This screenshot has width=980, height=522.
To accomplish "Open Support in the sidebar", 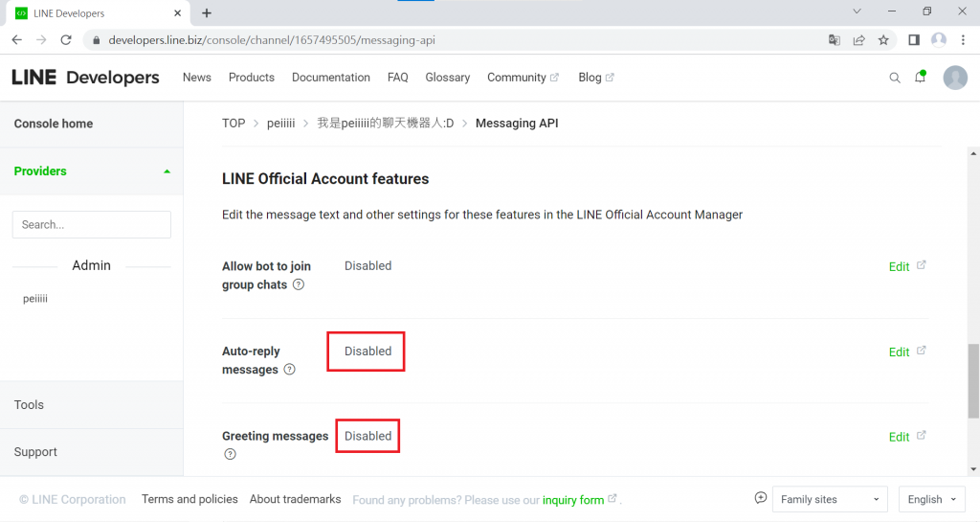I will [35, 452].
